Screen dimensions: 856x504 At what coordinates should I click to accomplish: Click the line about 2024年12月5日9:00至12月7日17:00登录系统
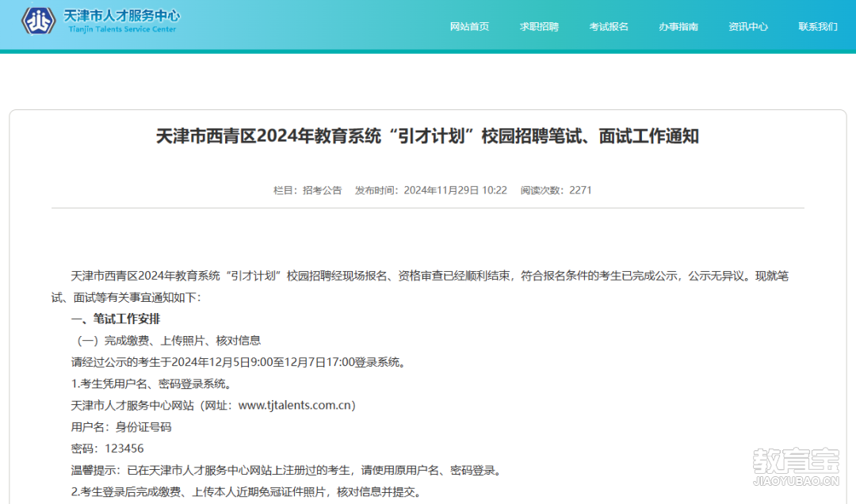240,362
